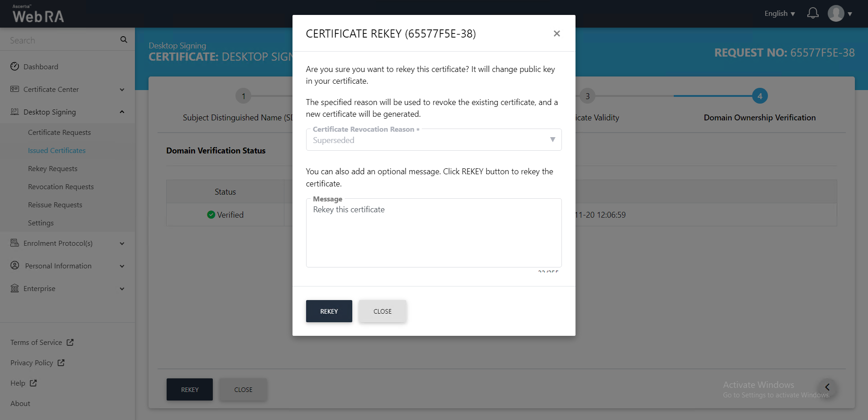Go to Rekey Requests

click(x=53, y=168)
